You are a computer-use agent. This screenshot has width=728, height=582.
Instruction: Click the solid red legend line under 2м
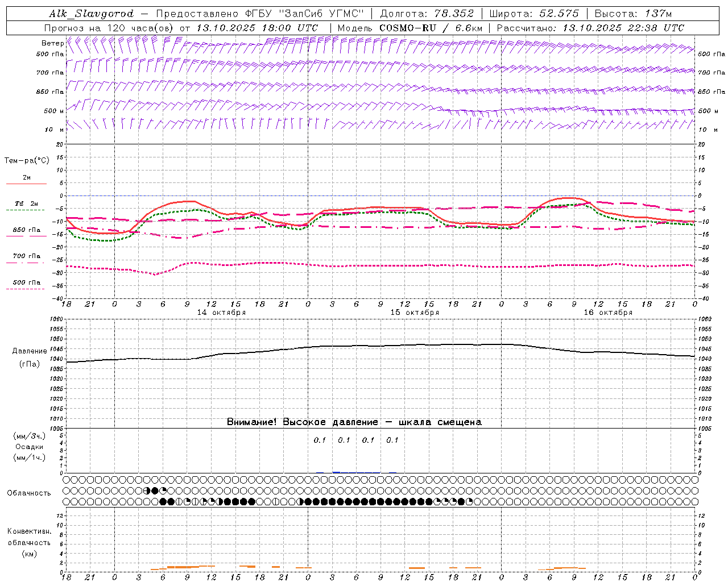click(26, 184)
